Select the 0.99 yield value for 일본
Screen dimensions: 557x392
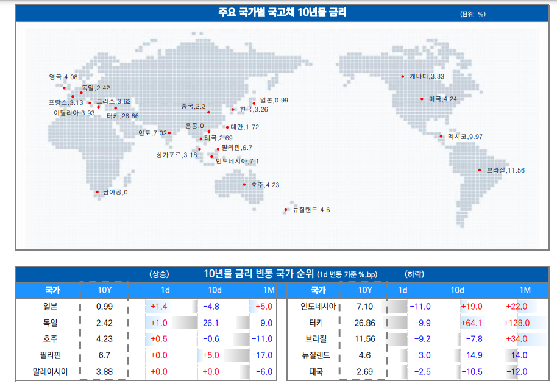[x=103, y=307]
